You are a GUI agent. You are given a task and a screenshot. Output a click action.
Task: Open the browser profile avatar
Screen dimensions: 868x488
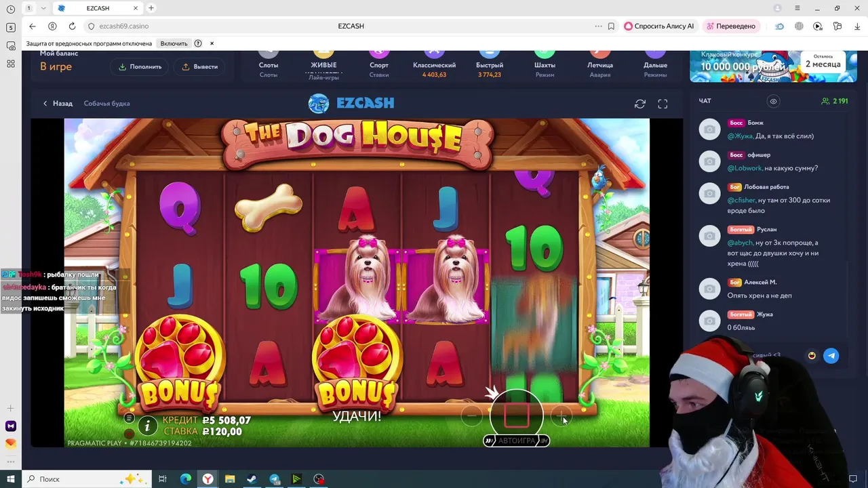click(x=777, y=8)
